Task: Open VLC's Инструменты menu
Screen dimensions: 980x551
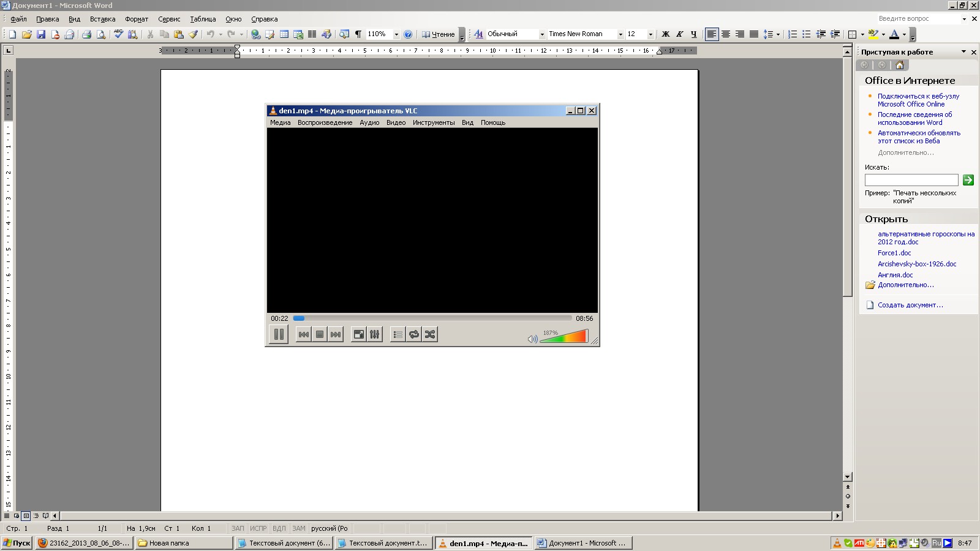Action: (x=434, y=122)
